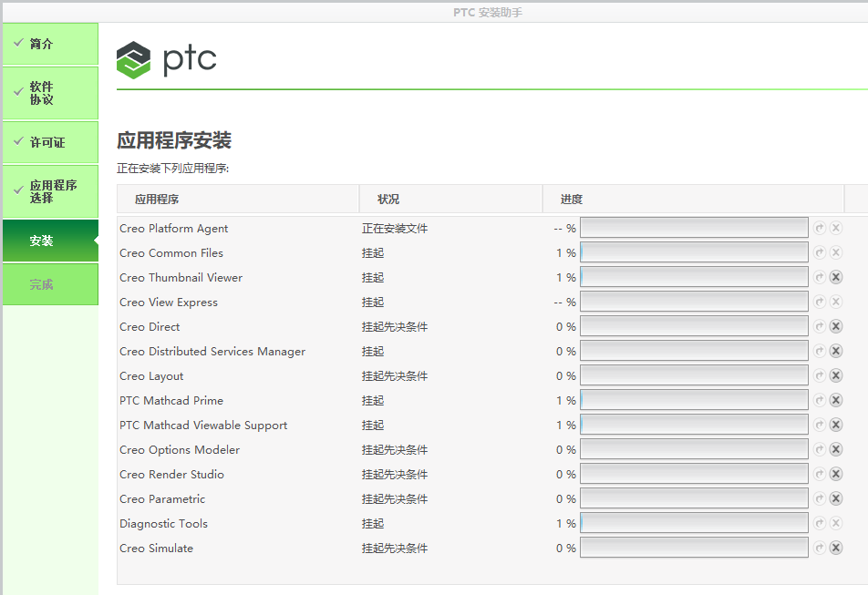The image size is (868, 595).
Task: Select the Creo Direct row name
Action: (150, 327)
